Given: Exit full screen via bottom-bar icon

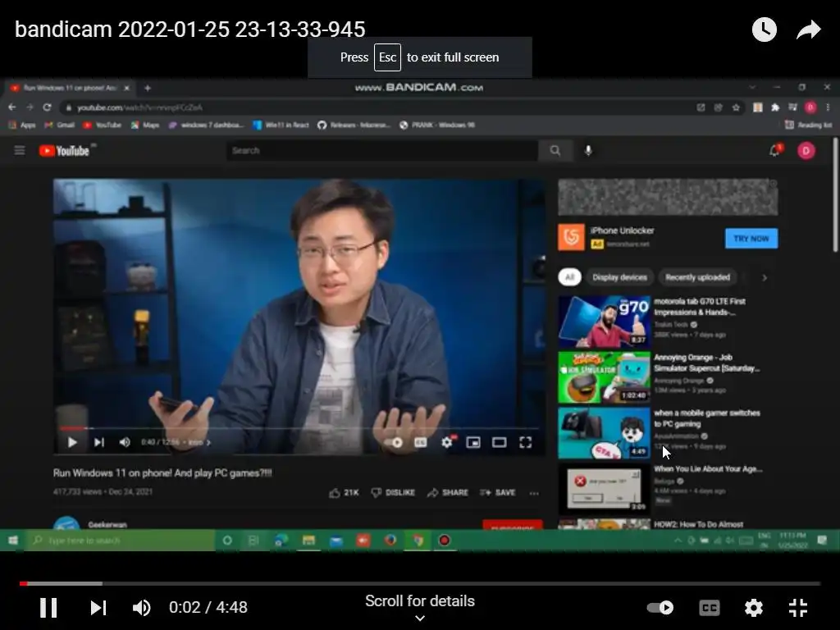Looking at the screenshot, I should (797, 608).
